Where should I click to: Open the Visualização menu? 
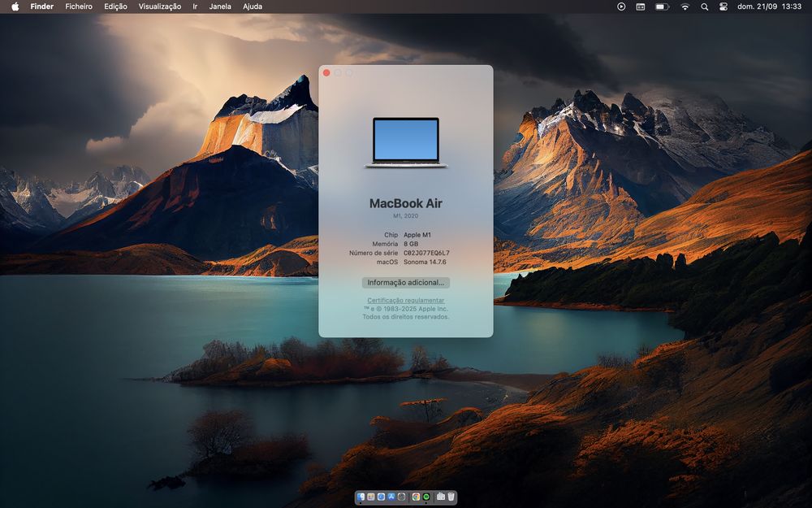coord(159,7)
